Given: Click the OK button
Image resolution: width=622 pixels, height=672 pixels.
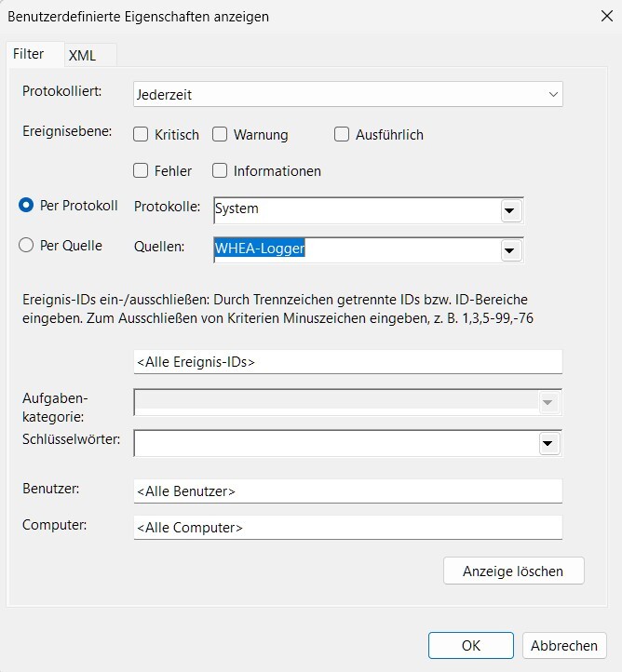Looking at the screenshot, I should (x=470, y=645).
